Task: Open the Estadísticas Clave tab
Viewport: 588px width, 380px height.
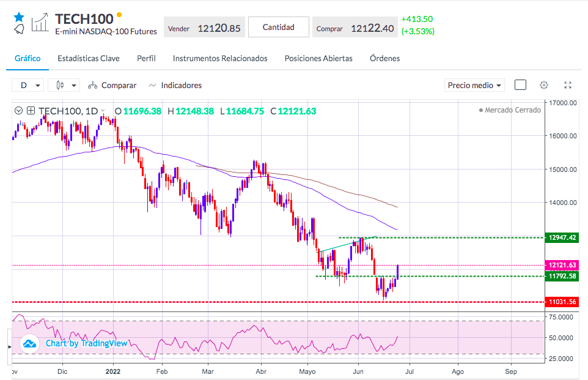Action: click(x=89, y=58)
